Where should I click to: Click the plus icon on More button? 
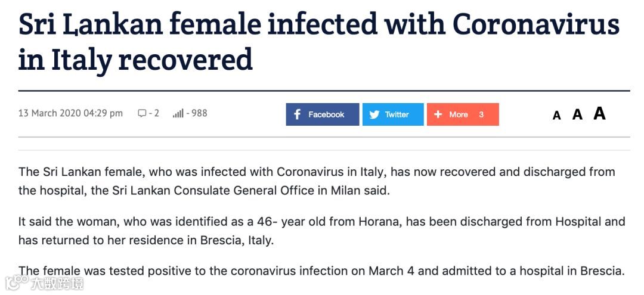[x=438, y=114]
